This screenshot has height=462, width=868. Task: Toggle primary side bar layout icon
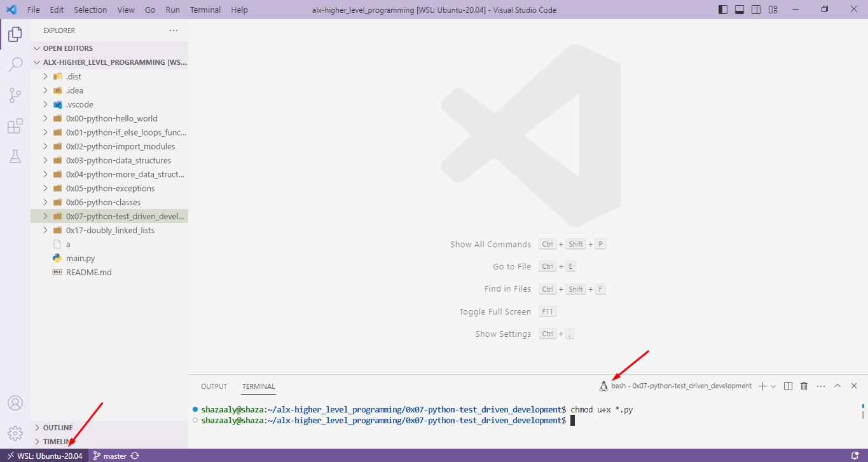[723, 10]
